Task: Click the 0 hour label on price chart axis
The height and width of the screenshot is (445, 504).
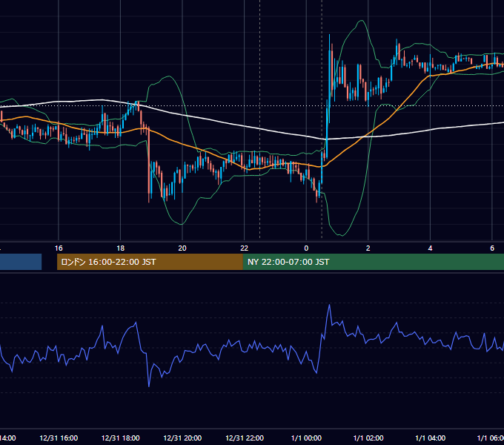Action: pos(306,248)
